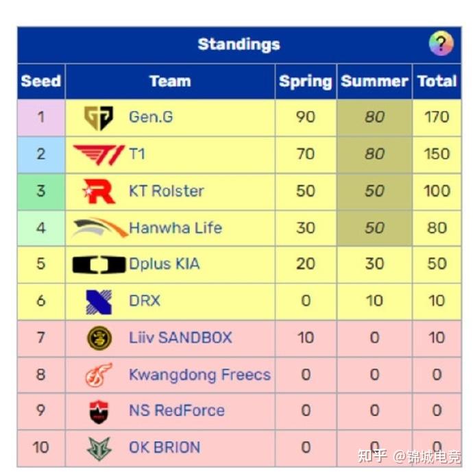Screen dimensions: 473x476
Task: Click the T1 team logo
Action: point(99,154)
